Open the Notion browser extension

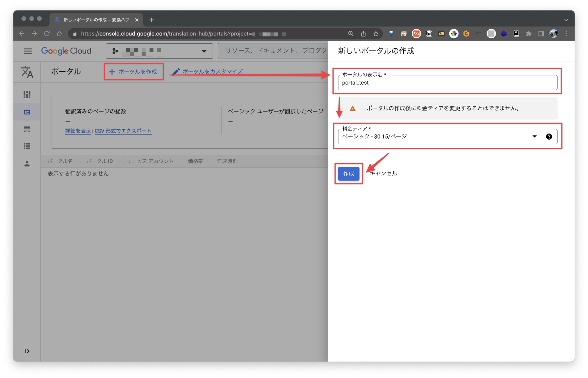coord(429,34)
